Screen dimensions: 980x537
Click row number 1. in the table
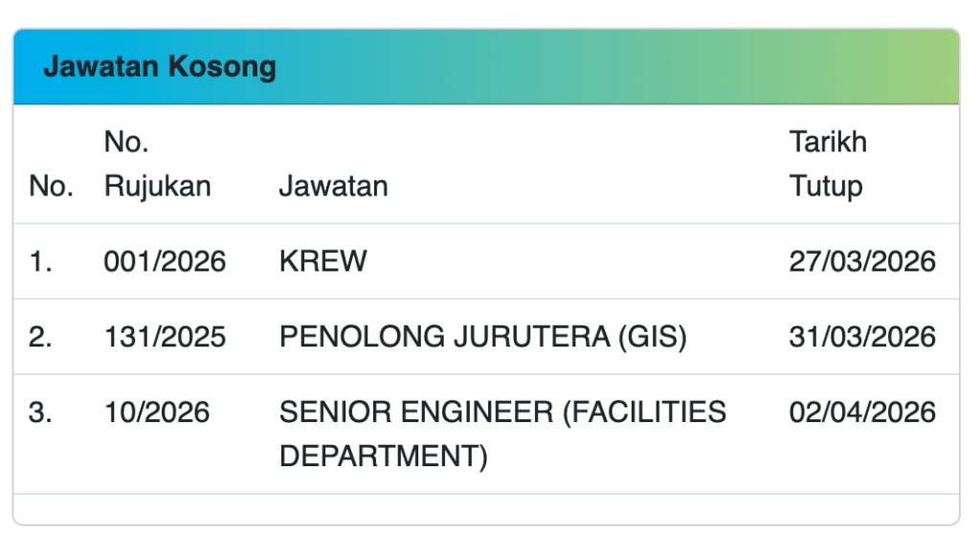point(41,261)
